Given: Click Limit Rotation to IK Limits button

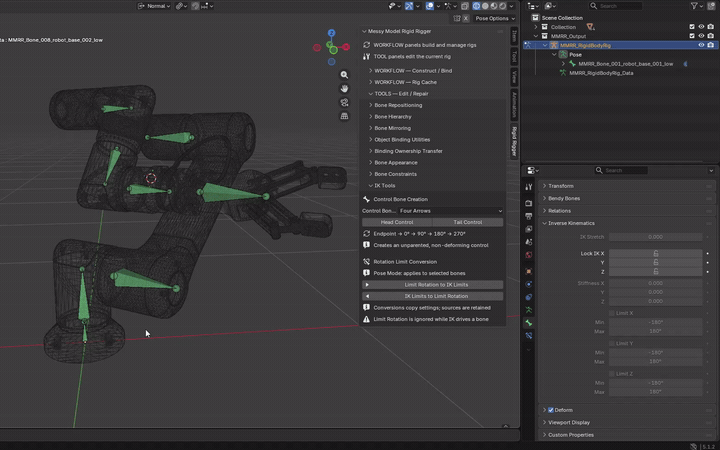Looking at the screenshot, I should [x=433, y=285].
